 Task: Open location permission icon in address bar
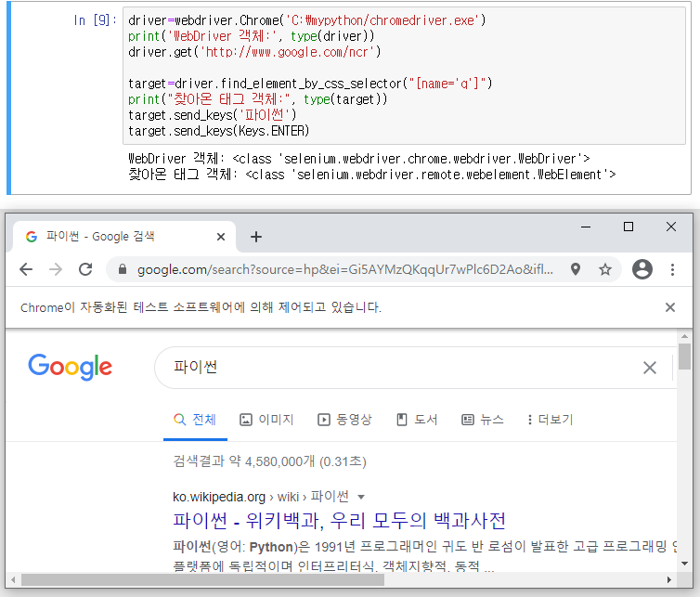coord(576,269)
